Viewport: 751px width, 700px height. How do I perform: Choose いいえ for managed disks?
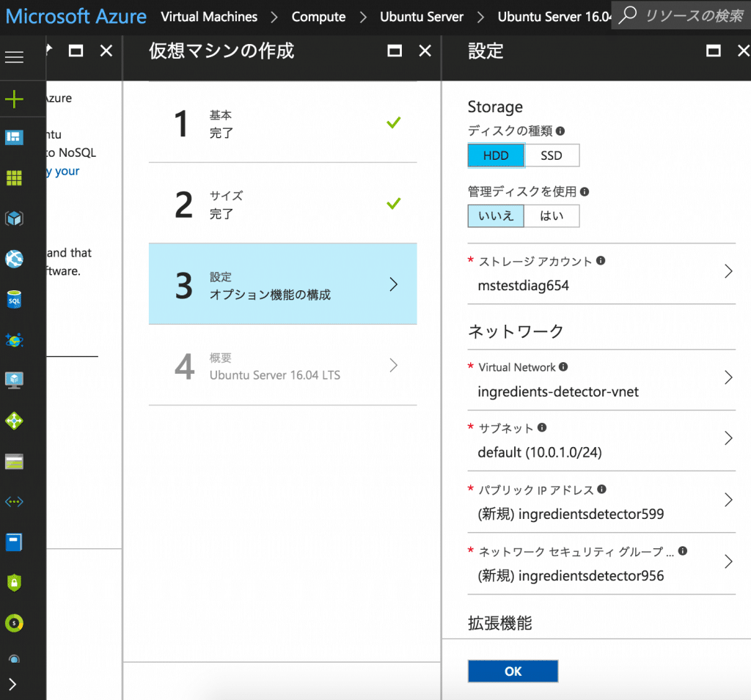[496, 216]
